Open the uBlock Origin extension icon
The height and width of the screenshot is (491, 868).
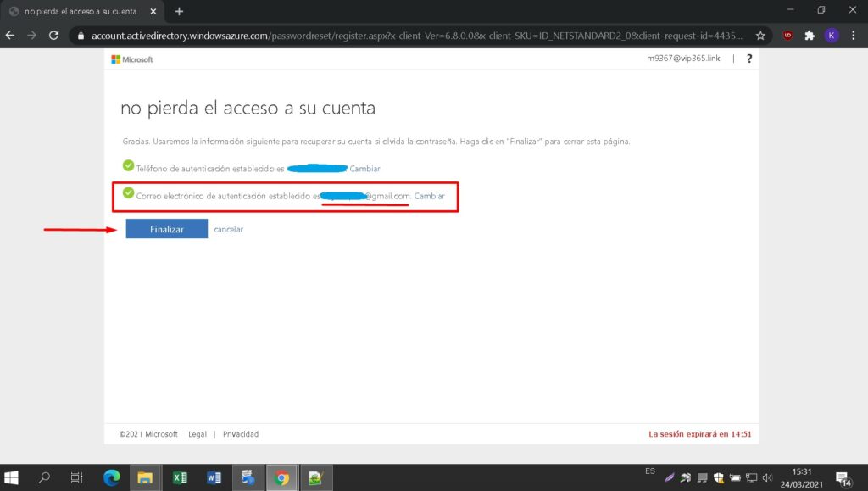click(787, 36)
